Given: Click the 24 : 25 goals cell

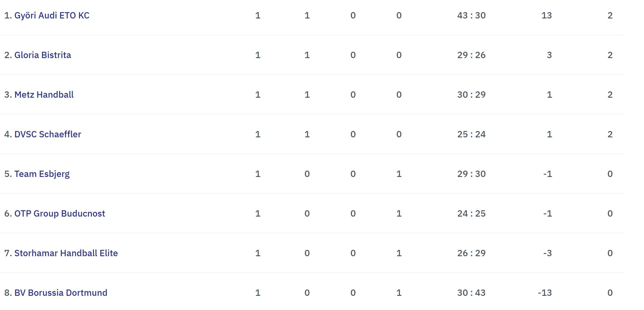Looking at the screenshot, I should [471, 214].
